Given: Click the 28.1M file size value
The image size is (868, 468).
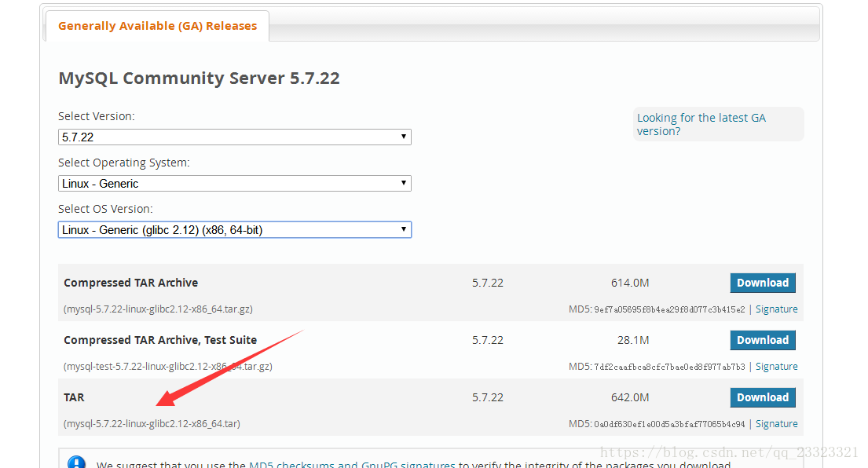Looking at the screenshot, I should tap(633, 340).
